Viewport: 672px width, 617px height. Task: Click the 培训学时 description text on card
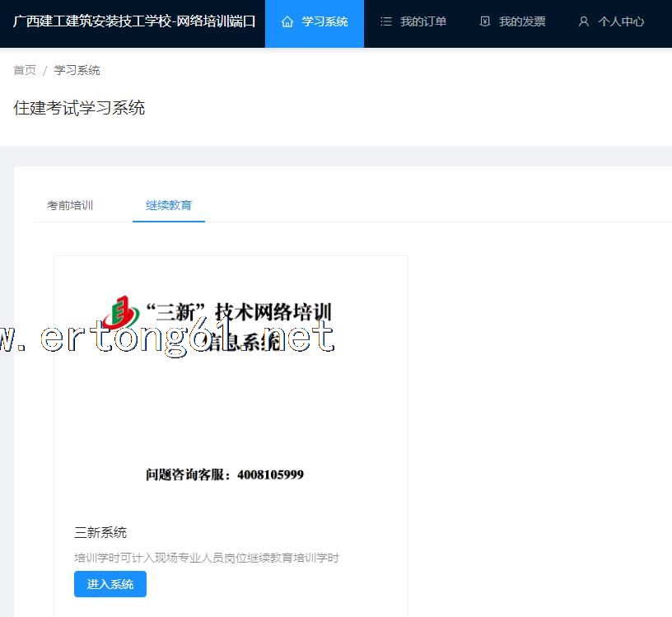tap(206, 558)
